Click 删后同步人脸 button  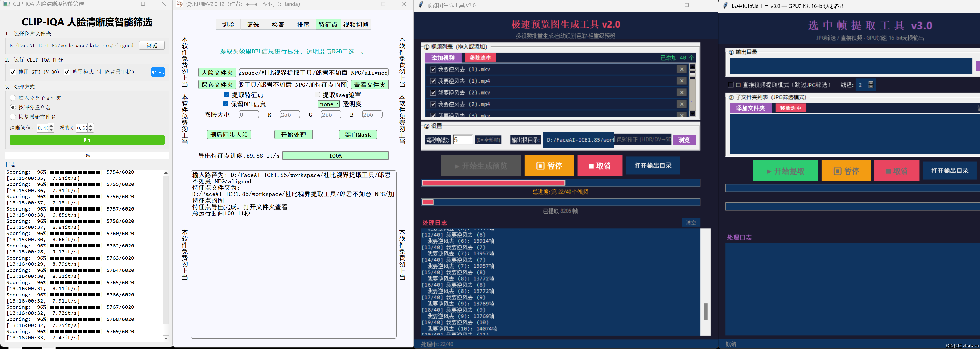[x=229, y=135]
